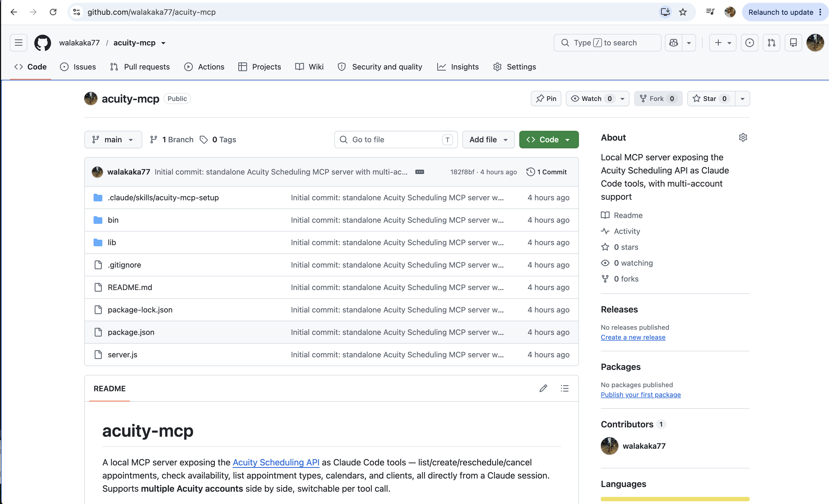View the 0 Tags list
This screenshot has width=829, height=504.
(x=218, y=140)
